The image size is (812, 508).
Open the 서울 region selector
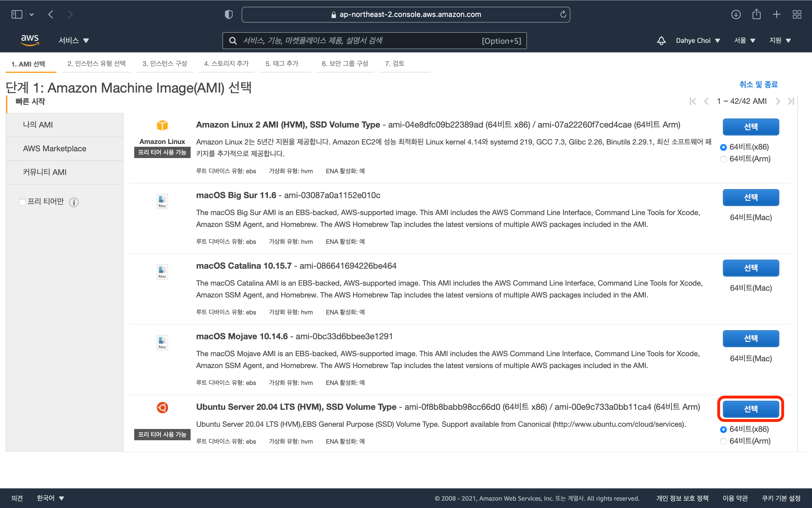pyautogui.click(x=745, y=40)
